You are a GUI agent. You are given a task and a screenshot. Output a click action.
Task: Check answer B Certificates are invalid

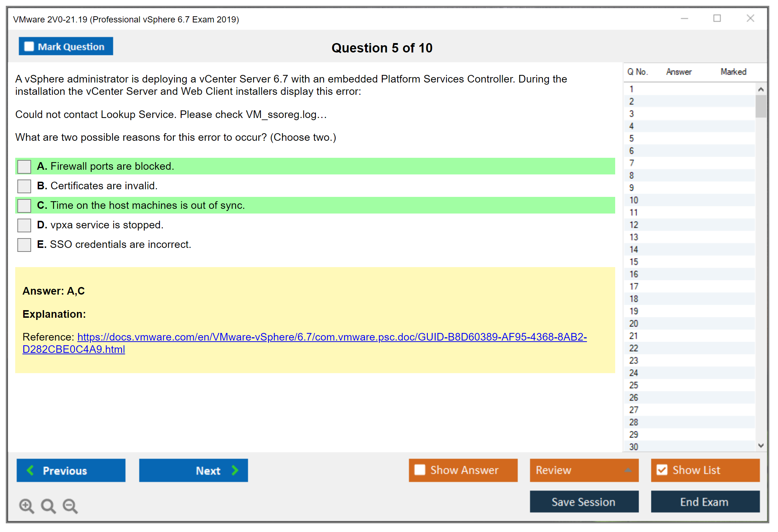[24, 186]
